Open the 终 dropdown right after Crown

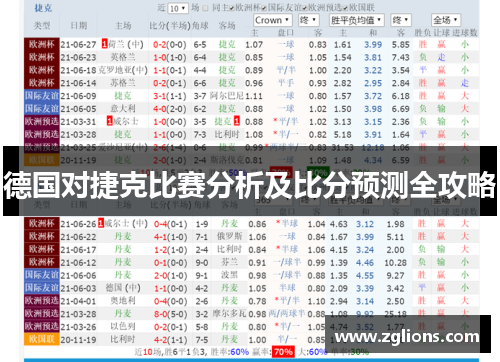[308, 20]
